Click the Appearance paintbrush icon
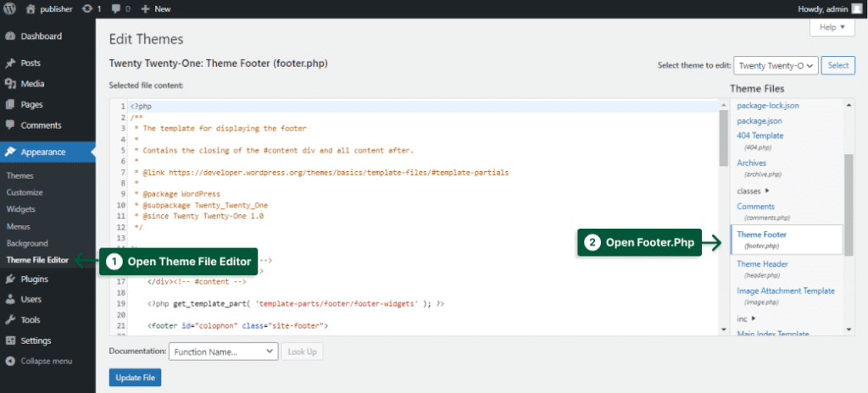868x393 pixels. coord(10,152)
